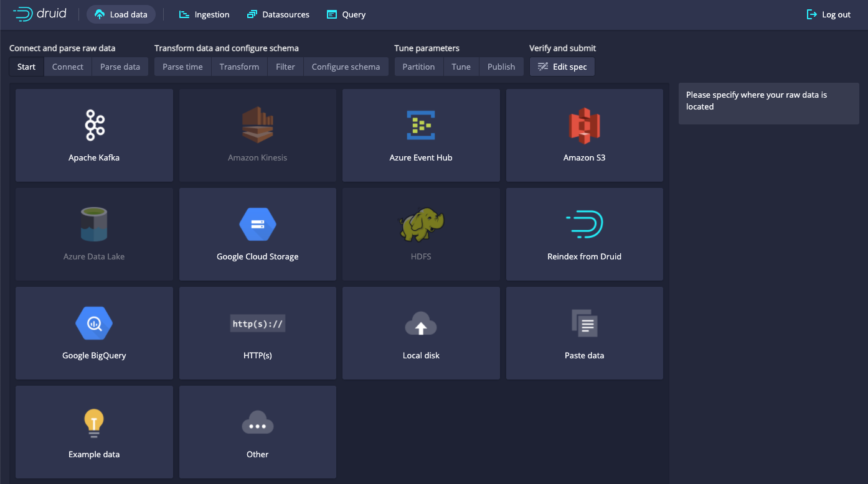Click the Local disk label

pyautogui.click(x=421, y=355)
